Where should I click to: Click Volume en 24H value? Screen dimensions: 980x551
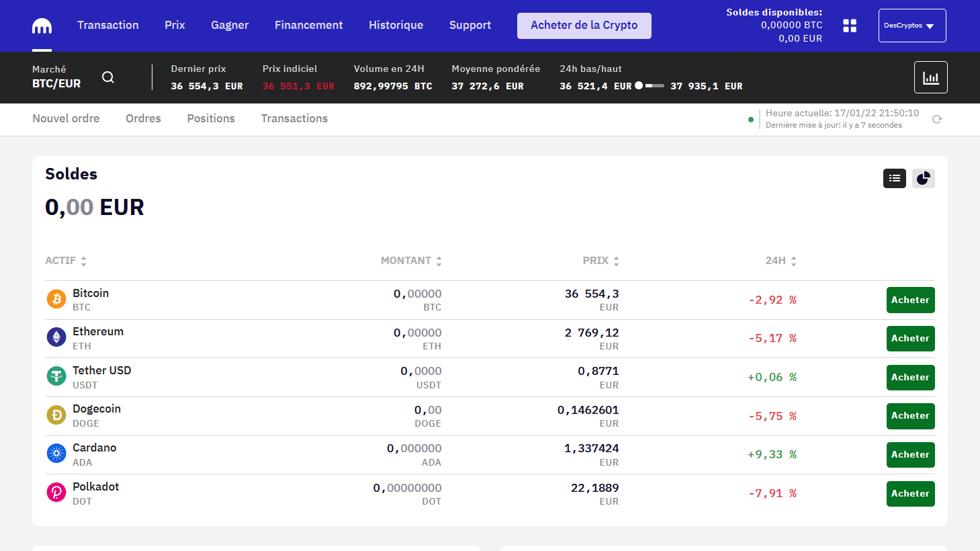tap(393, 86)
